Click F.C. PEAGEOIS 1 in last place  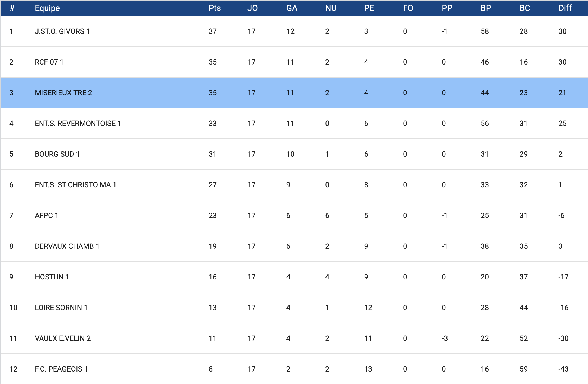pyautogui.click(x=61, y=369)
